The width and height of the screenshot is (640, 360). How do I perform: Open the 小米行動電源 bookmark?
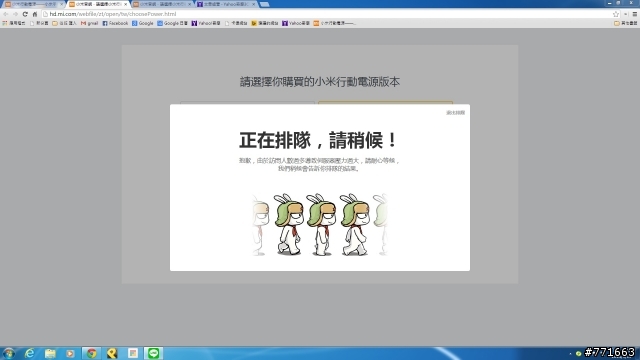point(335,23)
